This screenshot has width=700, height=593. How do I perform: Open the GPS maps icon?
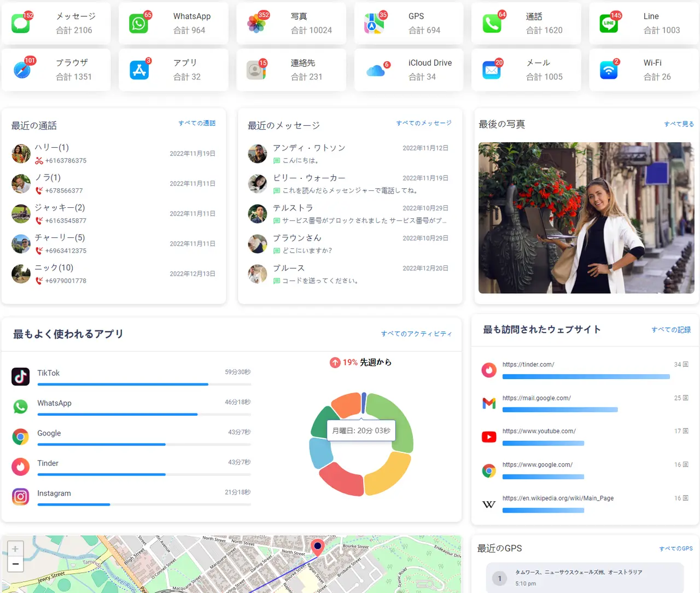(374, 24)
